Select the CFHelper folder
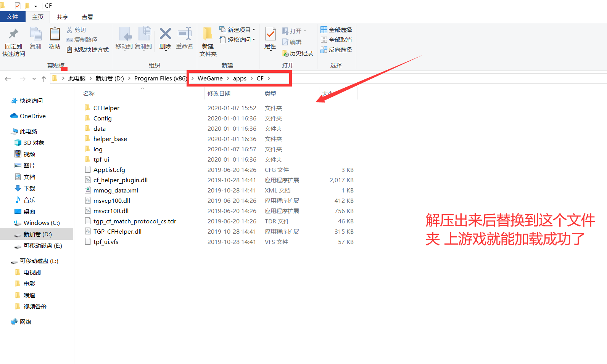The image size is (607, 364). [106, 108]
